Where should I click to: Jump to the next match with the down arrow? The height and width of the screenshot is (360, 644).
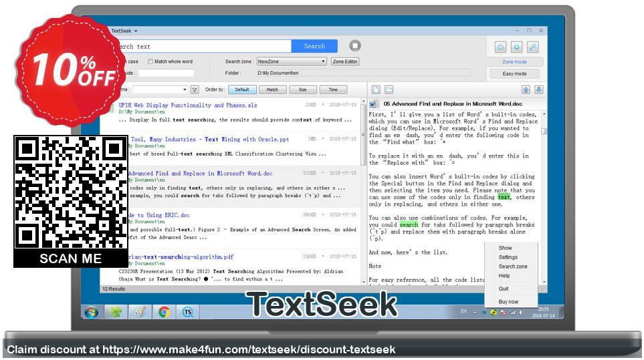[539, 89]
